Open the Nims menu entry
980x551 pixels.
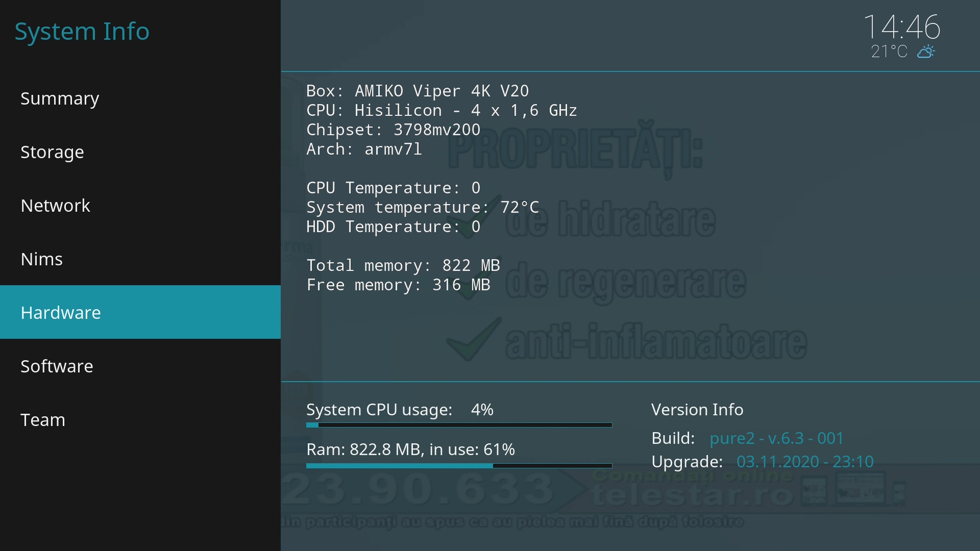41,259
